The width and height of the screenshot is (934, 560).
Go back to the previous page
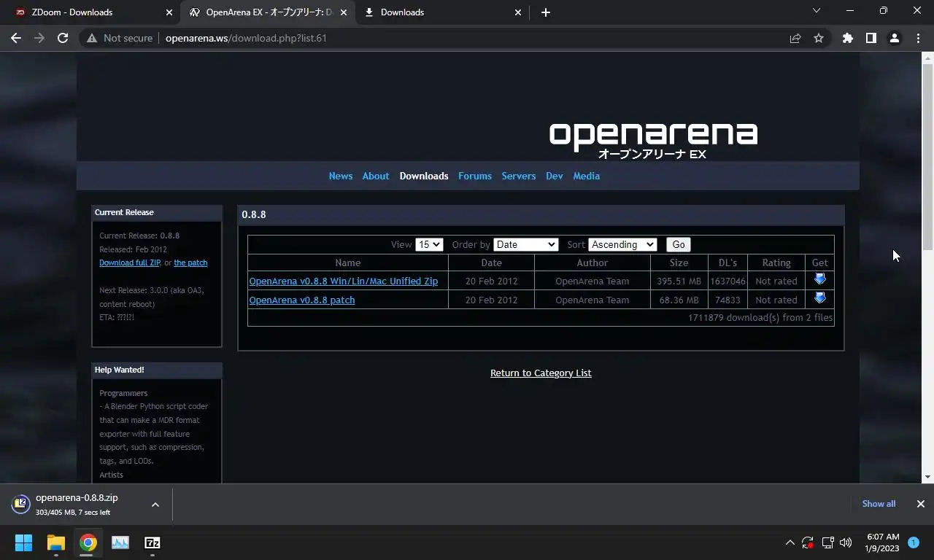[16, 38]
